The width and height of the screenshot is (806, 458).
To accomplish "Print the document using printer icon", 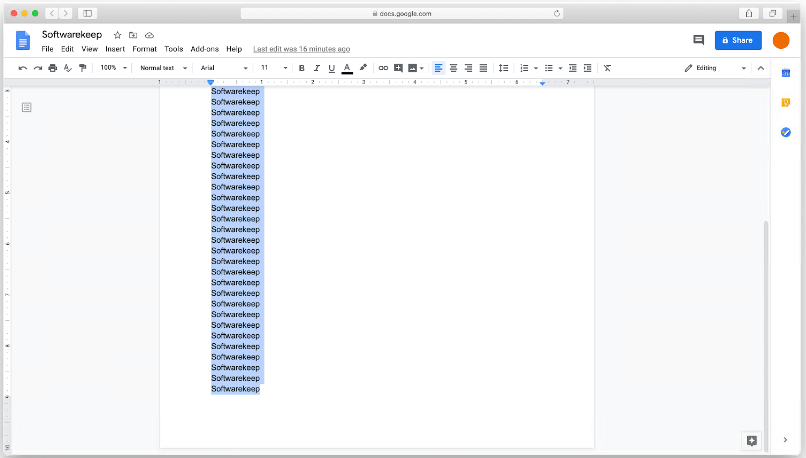I will tap(53, 68).
